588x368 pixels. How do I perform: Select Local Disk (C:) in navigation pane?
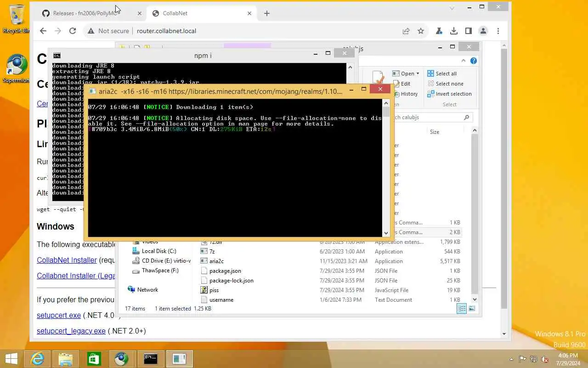coord(159,251)
